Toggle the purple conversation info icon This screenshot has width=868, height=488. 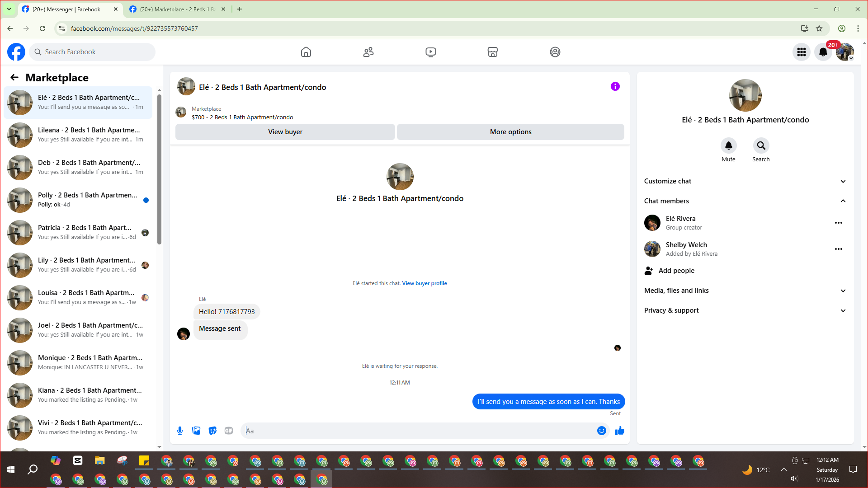click(x=615, y=86)
